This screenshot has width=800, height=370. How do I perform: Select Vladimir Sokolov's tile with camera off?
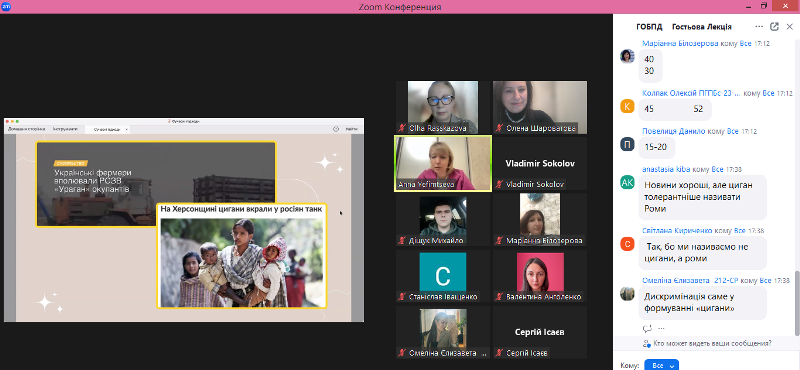click(540, 163)
